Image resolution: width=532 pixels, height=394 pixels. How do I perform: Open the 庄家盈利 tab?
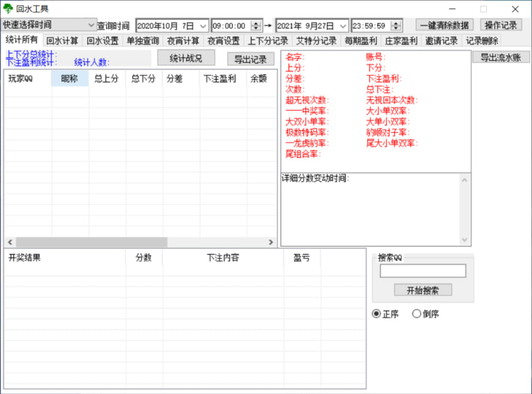(x=401, y=41)
